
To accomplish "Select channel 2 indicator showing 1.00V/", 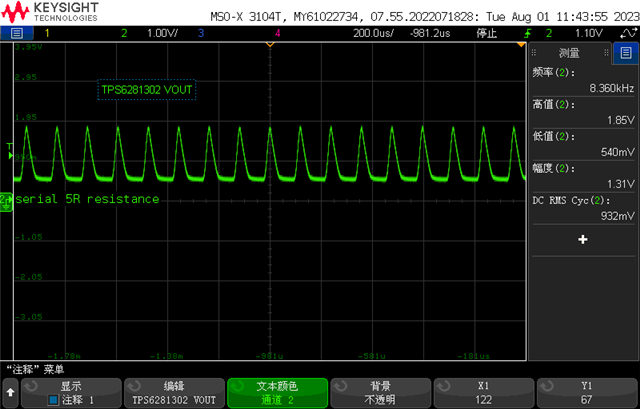I will pyautogui.click(x=149, y=33).
